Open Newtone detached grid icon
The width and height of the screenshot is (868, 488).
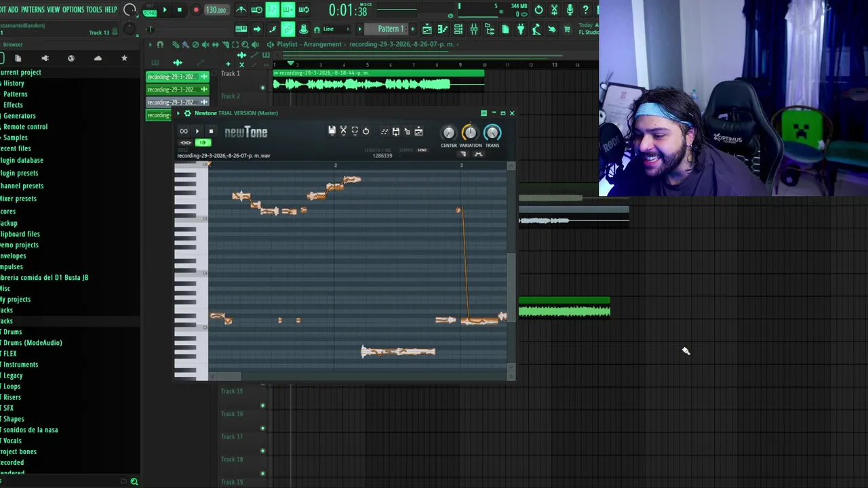484,113
